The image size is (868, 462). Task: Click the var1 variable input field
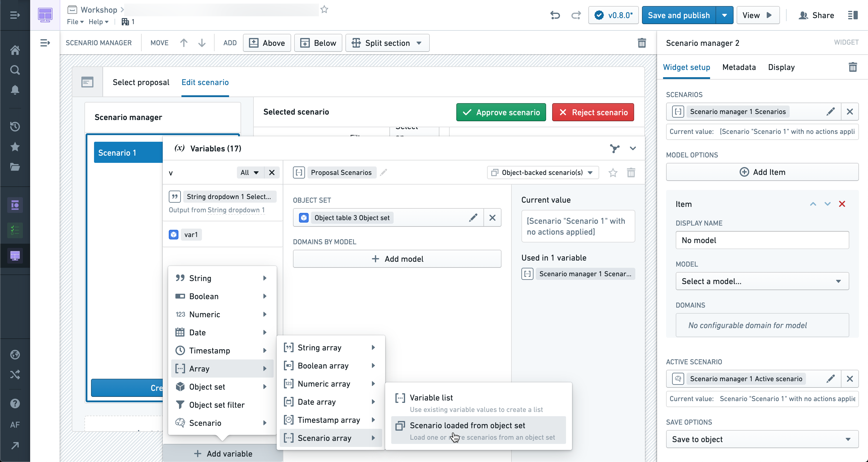coord(191,234)
